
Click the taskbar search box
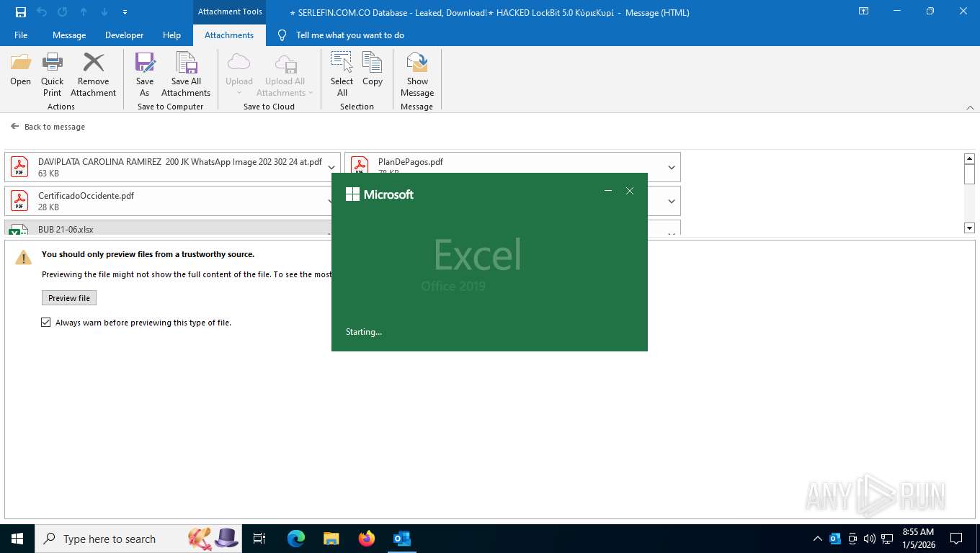point(138,539)
